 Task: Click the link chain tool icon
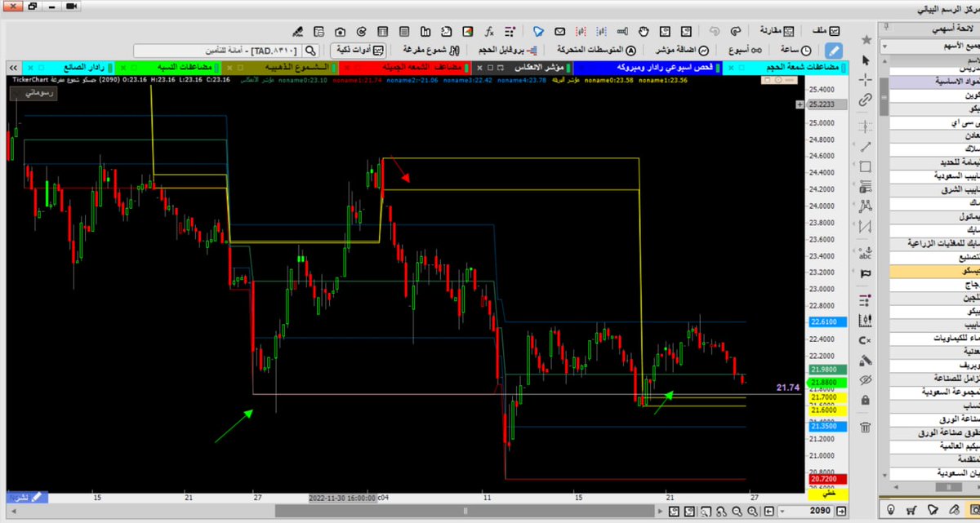[x=866, y=100]
